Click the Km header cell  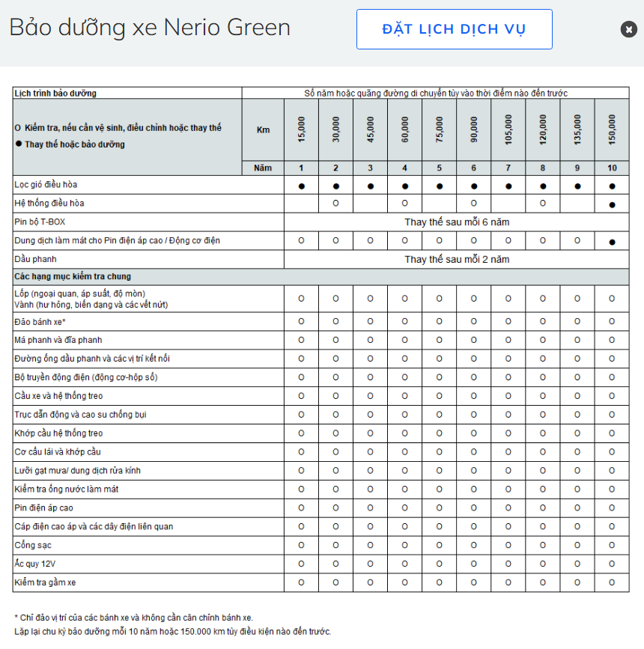point(263,130)
